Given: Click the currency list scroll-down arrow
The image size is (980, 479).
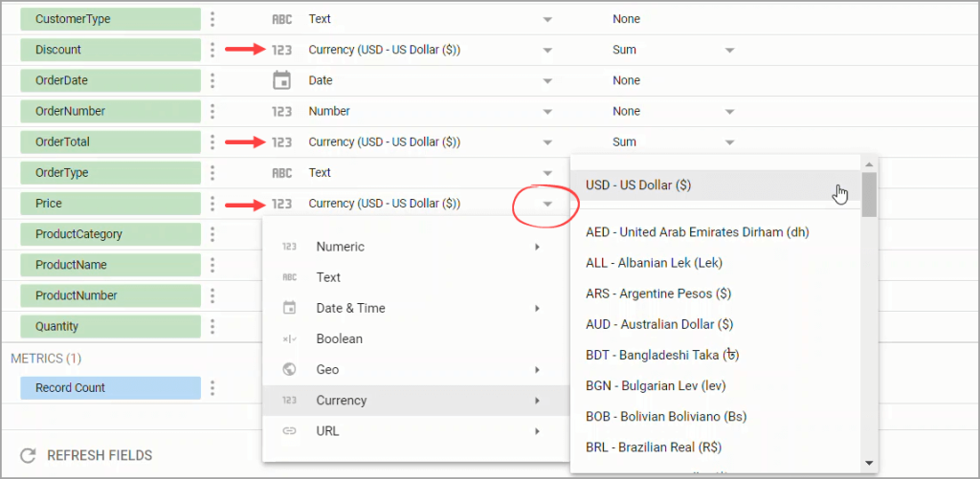Looking at the screenshot, I should click(x=869, y=463).
